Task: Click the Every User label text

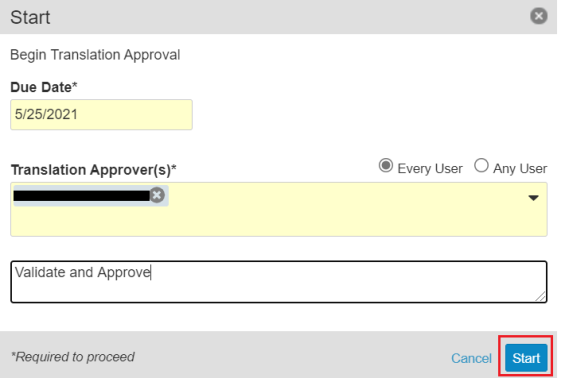Action: tap(430, 169)
